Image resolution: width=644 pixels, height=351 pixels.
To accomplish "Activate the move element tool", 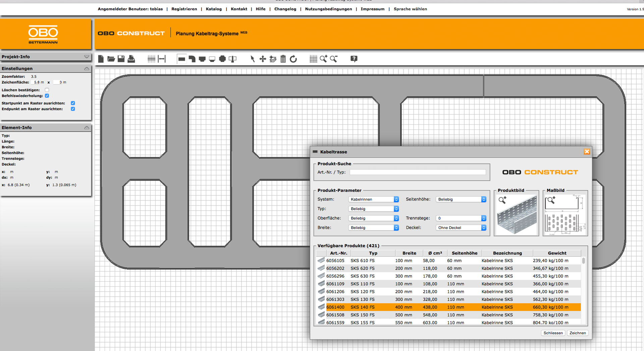I will pyautogui.click(x=263, y=59).
